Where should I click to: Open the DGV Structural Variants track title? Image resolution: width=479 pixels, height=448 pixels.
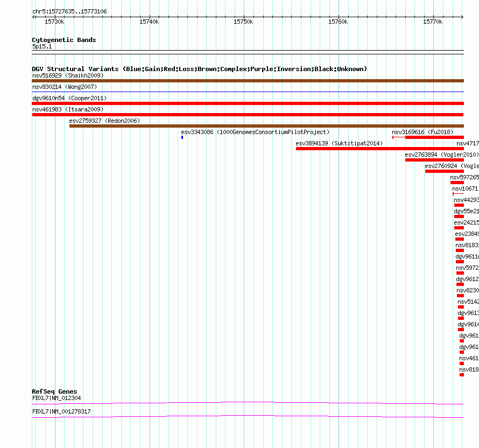click(x=200, y=69)
